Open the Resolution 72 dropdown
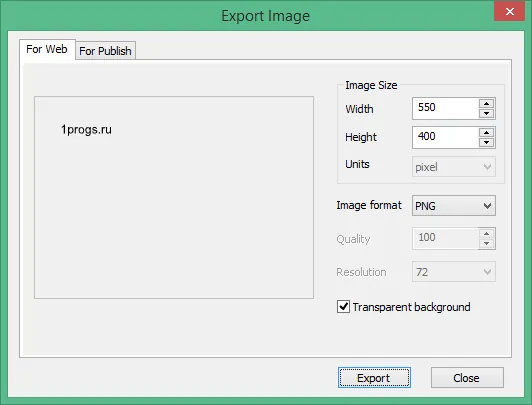 (454, 272)
